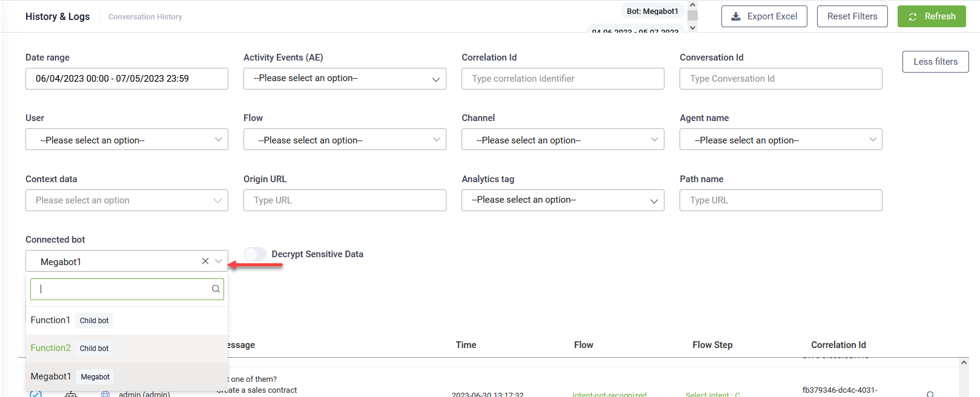Click the Conversation Id input box

pos(781,79)
